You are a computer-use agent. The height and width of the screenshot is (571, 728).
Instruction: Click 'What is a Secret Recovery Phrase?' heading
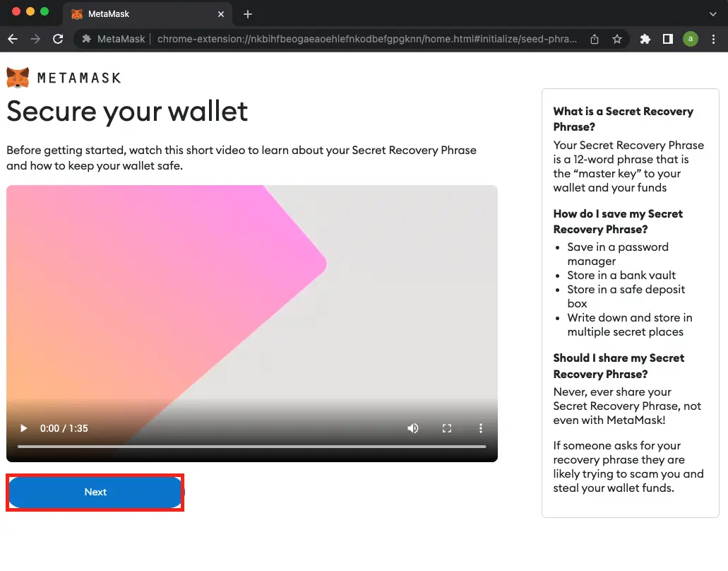click(623, 119)
